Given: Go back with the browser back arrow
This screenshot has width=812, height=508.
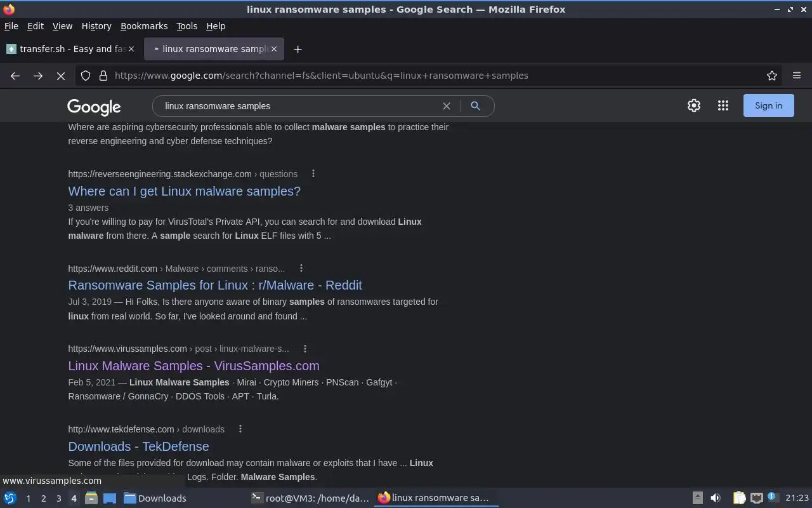Looking at the screenshot, I should 15,76.
